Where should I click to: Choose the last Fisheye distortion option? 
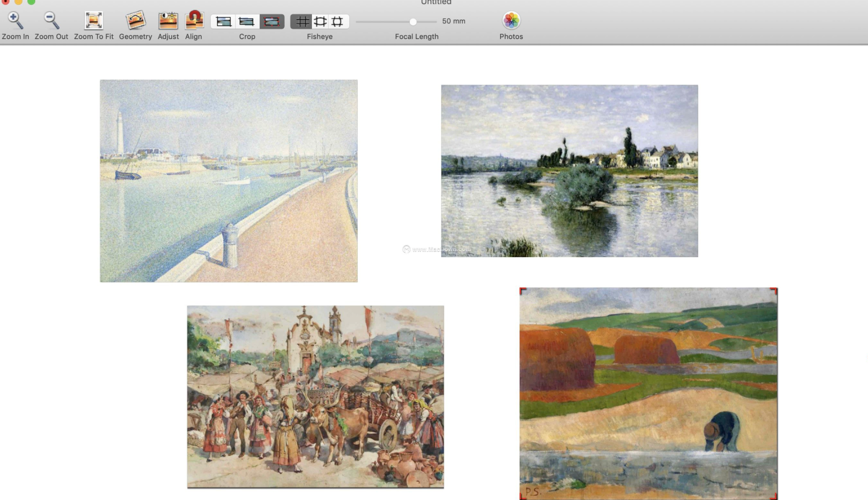click(338, 22)
